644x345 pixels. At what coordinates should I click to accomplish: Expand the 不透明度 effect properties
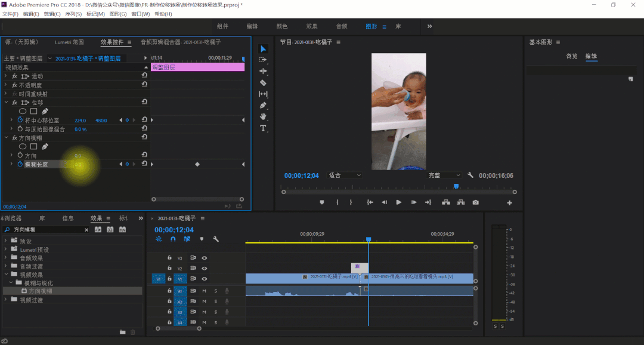pyautogui.click(x=6, y=85)
